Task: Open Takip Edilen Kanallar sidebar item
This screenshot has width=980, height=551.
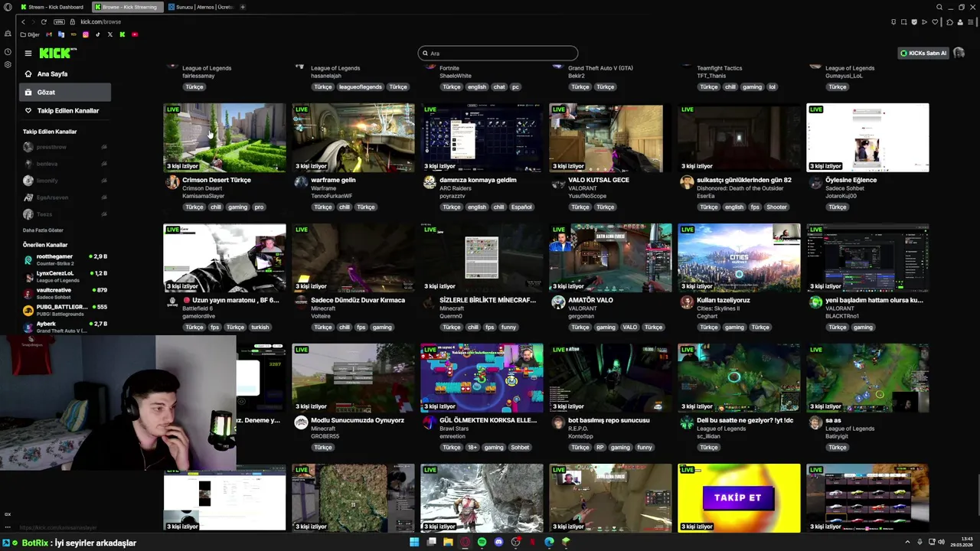Action: tap(65, 111)
